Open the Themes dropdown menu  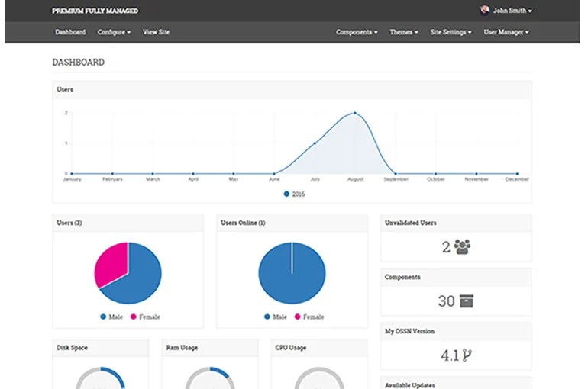[404, 32]
